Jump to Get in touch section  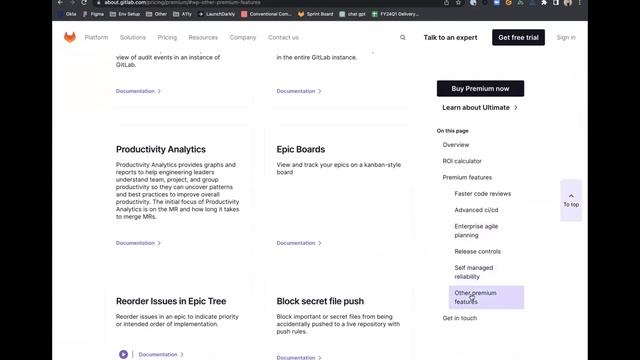click(x=460, y=318)
